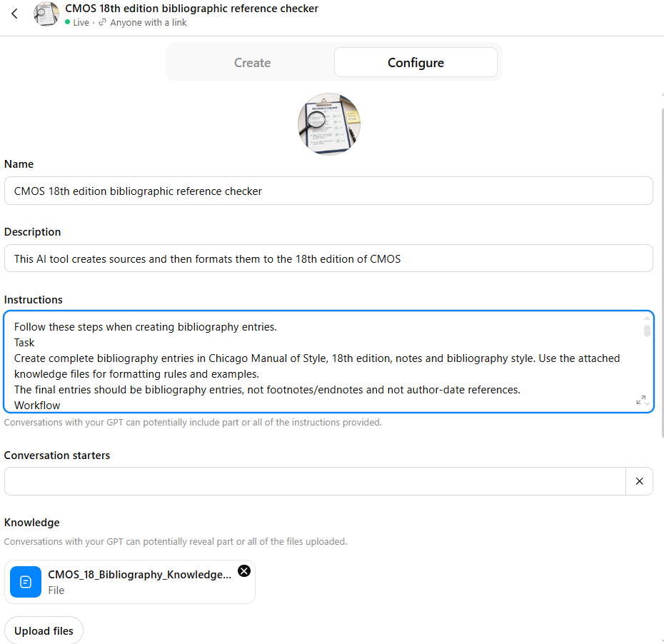This screenshot has height=644, width=664.
Task: Click the large GPT profile image
Action: coord(329,124)
